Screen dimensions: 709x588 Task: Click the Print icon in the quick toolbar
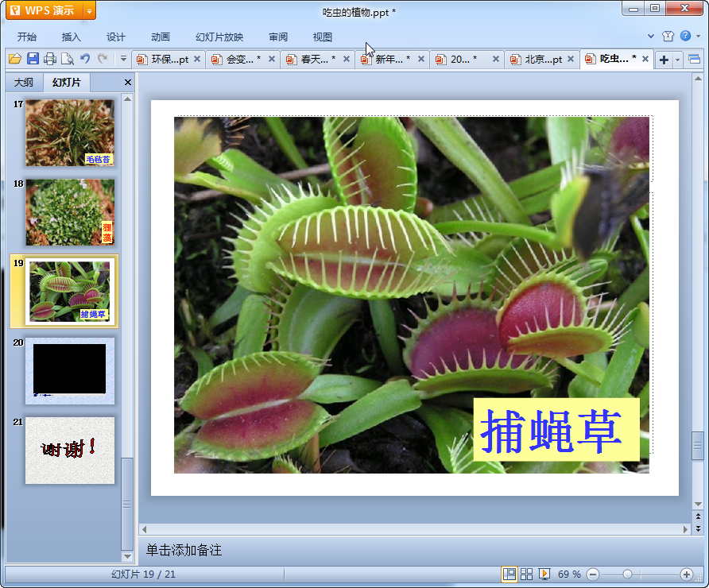[50, 59]
